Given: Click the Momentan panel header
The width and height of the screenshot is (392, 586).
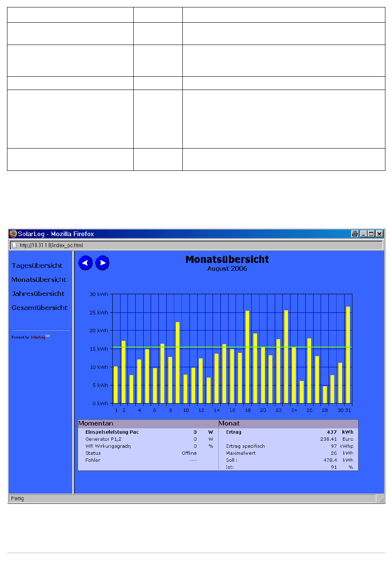Looking at the screenshot, I should coord(148,424).
